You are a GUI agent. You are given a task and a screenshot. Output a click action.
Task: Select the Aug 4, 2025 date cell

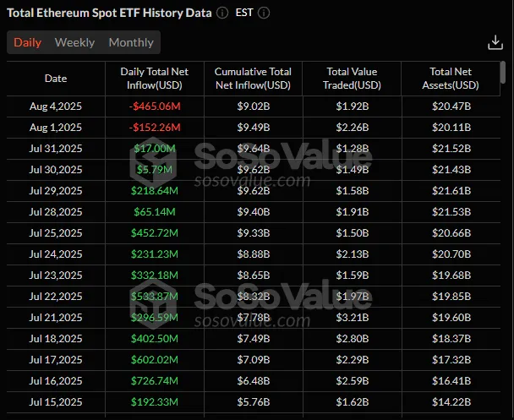[56, 106]
